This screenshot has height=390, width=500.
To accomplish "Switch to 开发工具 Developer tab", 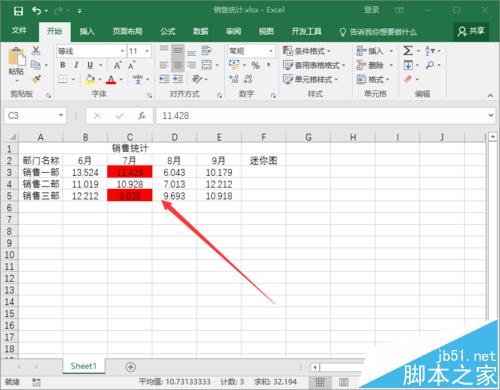I will [307, 31].
